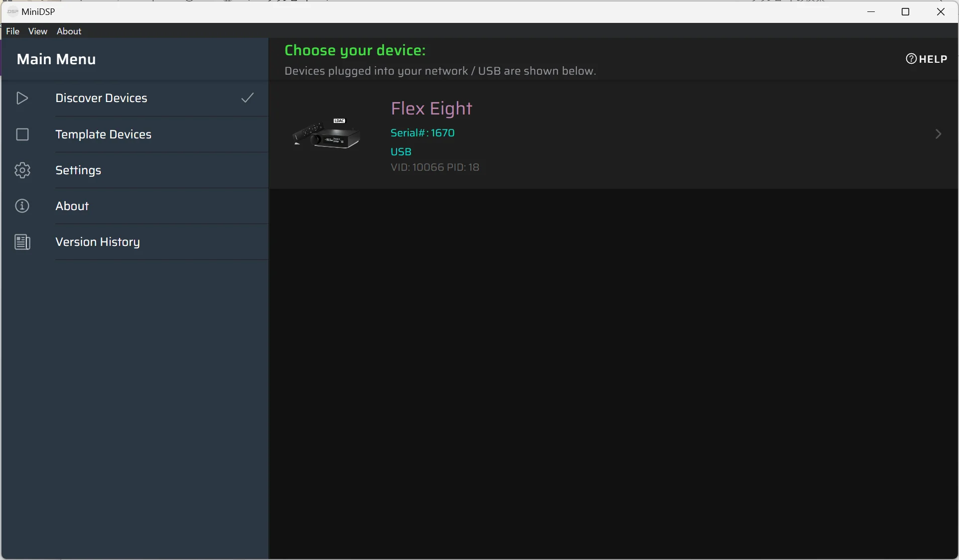Click the About info circle icon
Screen dimensions: 959x560
pyautogui.click(x=22, y=206)
